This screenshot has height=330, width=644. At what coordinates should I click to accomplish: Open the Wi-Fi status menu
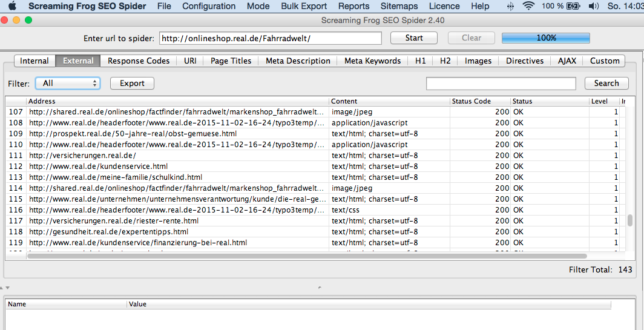[528, 6]
